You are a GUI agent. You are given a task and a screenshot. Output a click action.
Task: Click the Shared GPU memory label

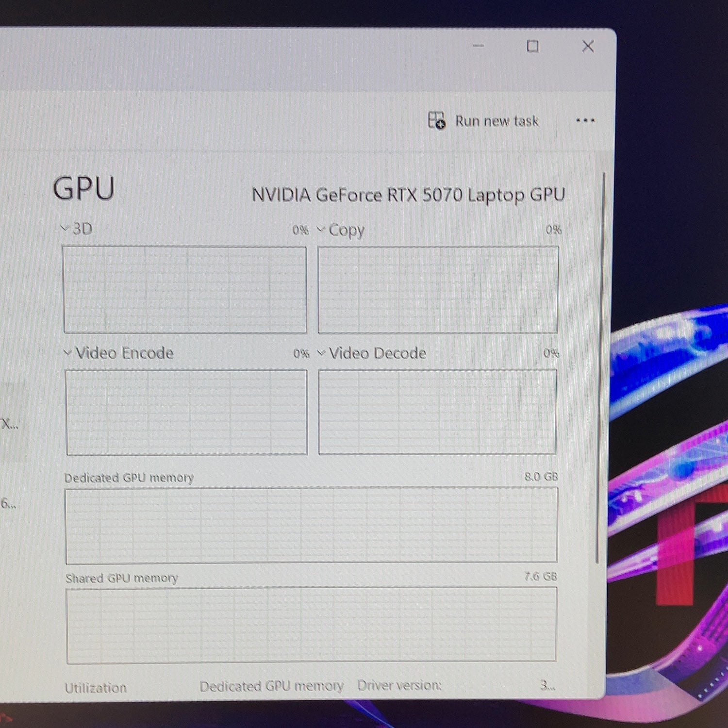[x=122, y=578]
